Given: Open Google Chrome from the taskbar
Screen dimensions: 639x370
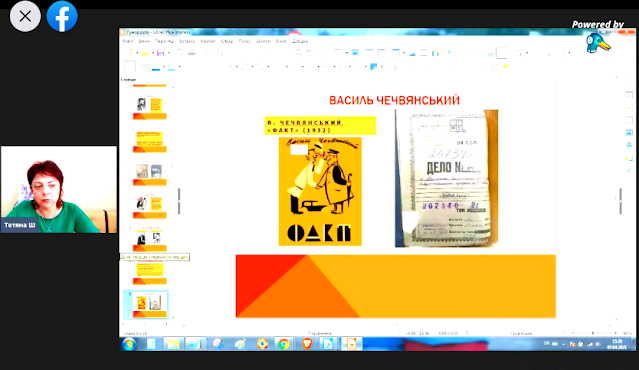Looking at the screenshot, I should [284, 344].
